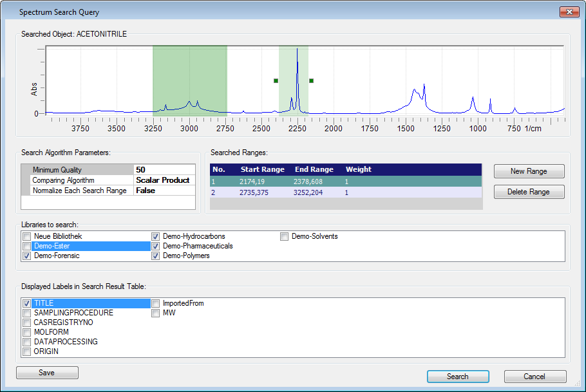The image size is (586, 392).
Task: Close the Spectrum Search Query window
Action: 569,12
